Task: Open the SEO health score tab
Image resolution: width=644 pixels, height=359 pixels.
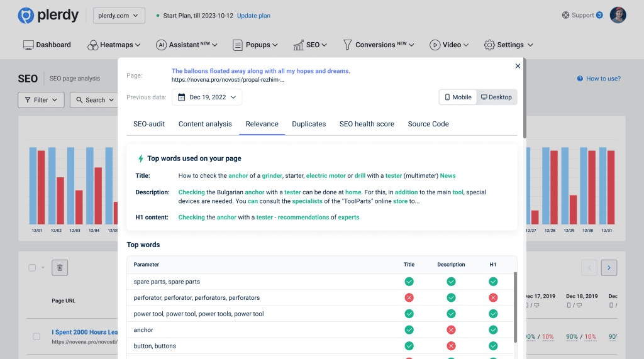Action: (367, 124)
